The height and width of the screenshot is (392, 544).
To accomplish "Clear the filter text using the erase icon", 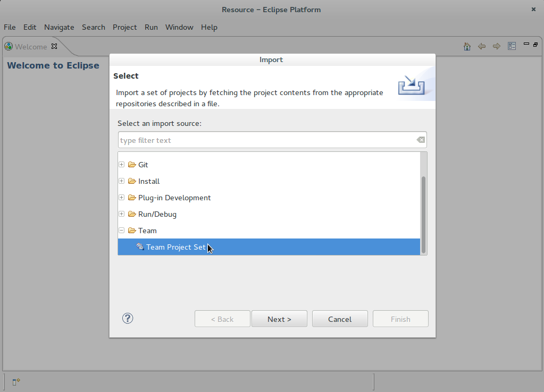I will (x=421, y=140).
